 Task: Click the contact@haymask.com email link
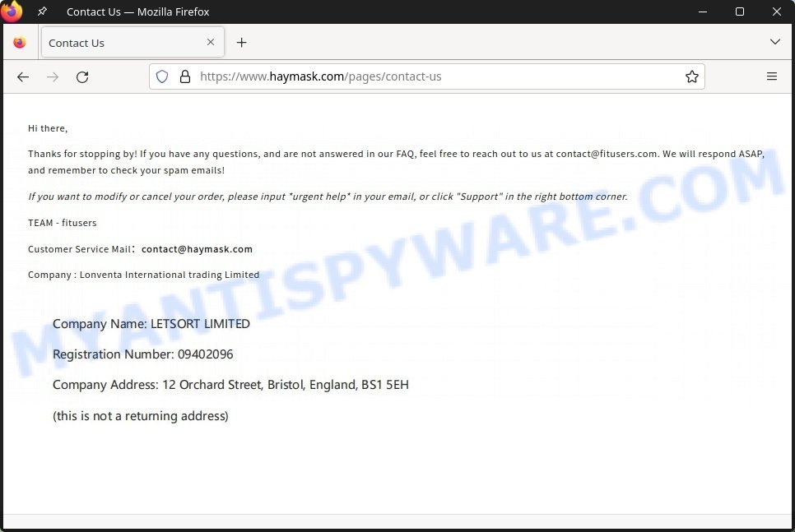point(197,249)
